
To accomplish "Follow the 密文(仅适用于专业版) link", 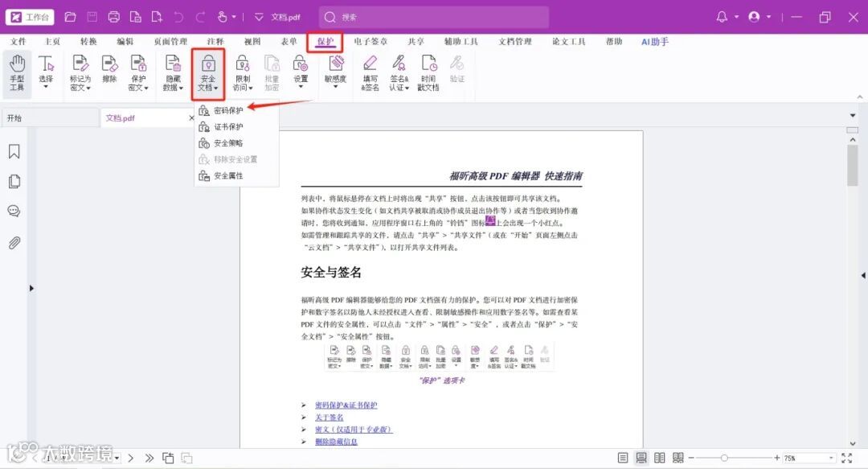I will pos(354,430).
